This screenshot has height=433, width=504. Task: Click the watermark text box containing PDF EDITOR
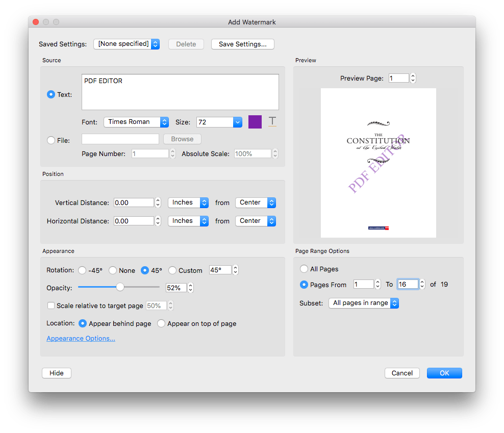point(180,92)
